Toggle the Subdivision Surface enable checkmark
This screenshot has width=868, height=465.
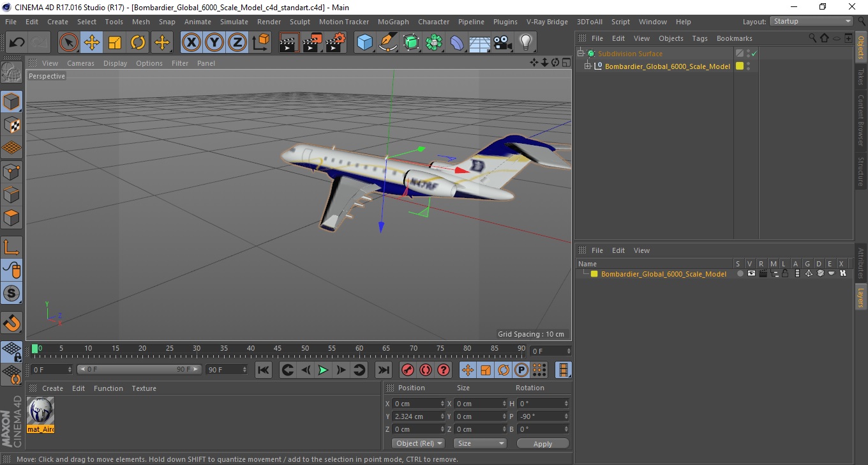pyautogui.click(x=754, y=54)
